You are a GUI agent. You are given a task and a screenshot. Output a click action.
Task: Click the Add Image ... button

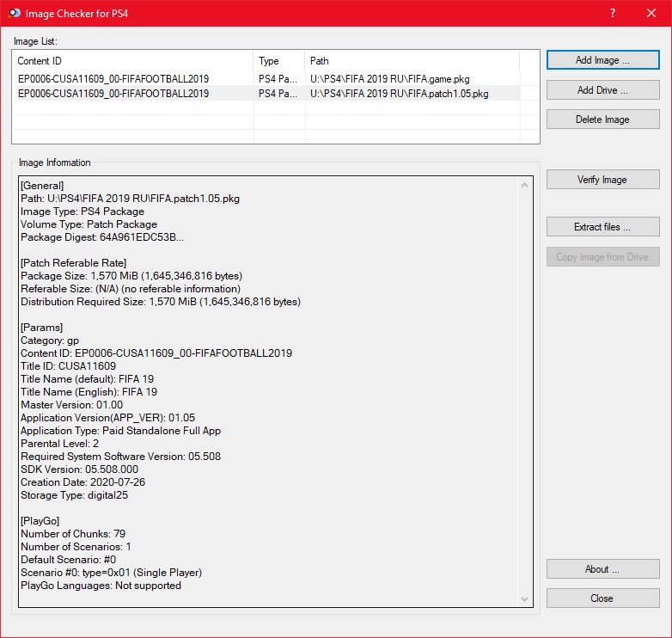(x=602, y=60)
